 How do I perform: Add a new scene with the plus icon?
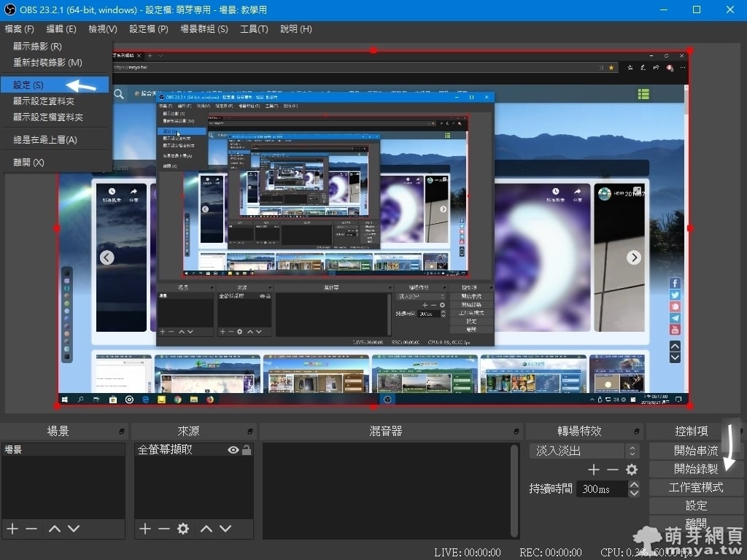[12, 529]
